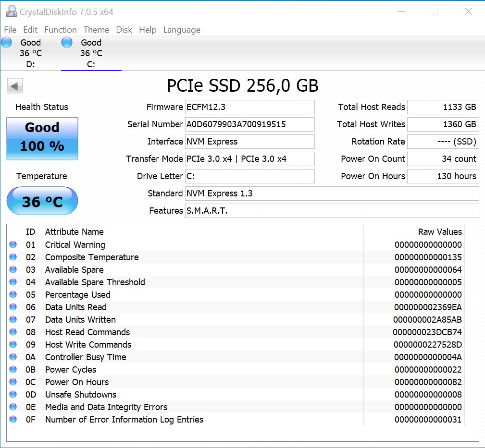Image resolution: width=485 pixels, height=448 pixels.
Task: Select raw value 0000000227528D
Action: tap(427, 344)
